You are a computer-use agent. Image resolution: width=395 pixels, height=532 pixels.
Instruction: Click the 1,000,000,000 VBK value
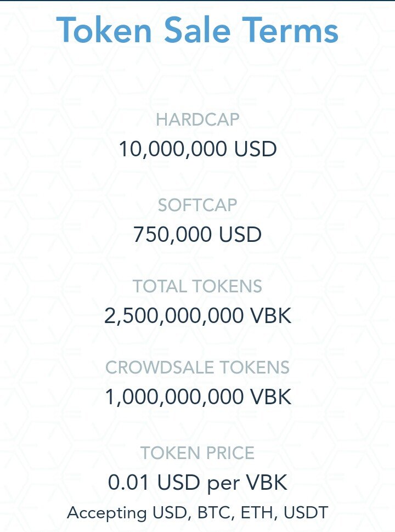(198, 397)
